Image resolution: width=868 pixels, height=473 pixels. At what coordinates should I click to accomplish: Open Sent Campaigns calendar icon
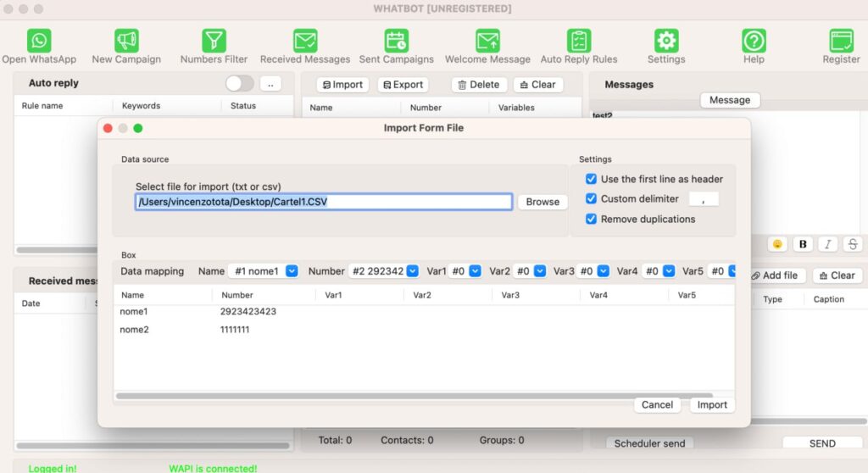pos(396,41)
